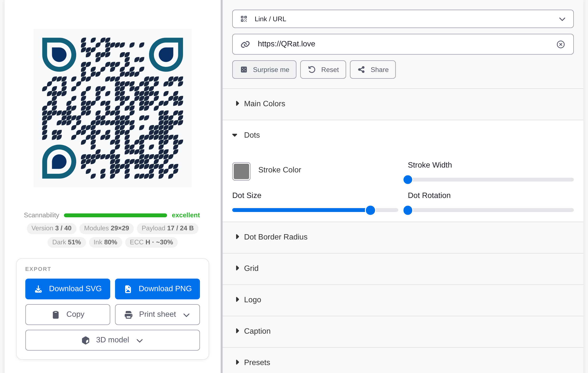Open the Print sheet dropdown
This screenshot has height=373, width=588.
coord(157,314)
